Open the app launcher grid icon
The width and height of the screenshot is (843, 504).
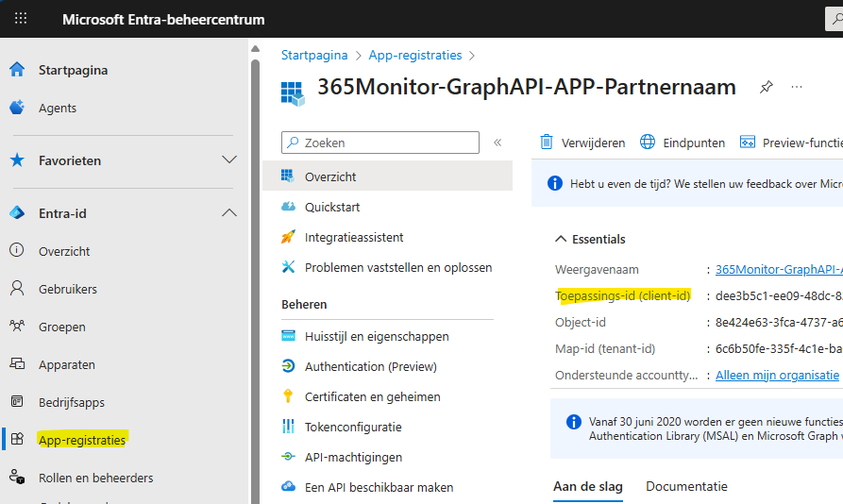point(21,19)
